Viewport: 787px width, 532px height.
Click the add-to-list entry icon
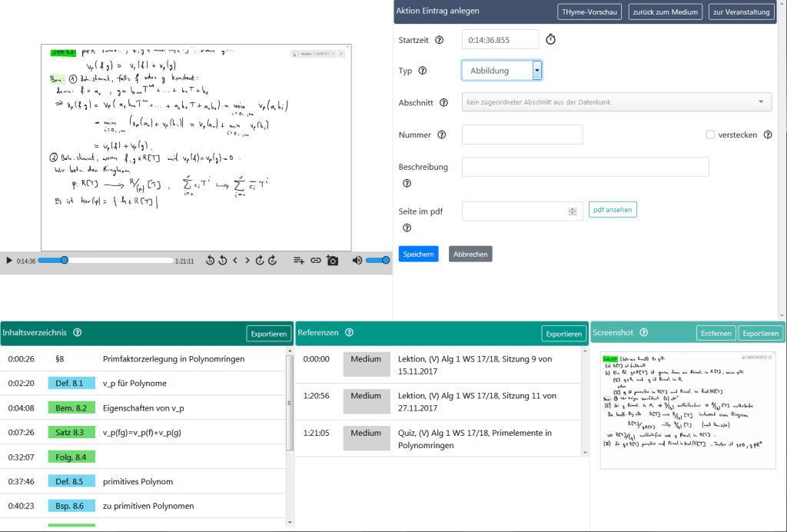point(299,261)
